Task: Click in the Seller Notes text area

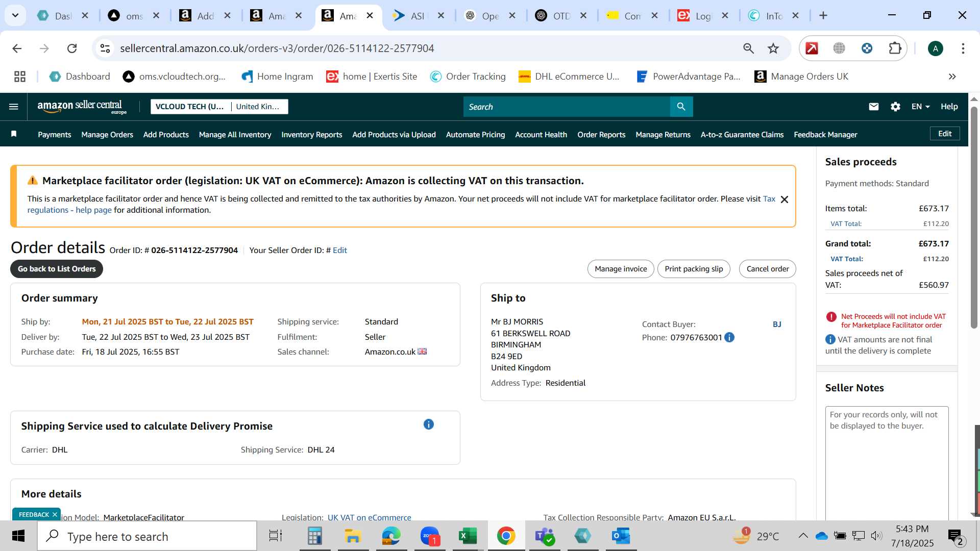Action: point(887,463)
